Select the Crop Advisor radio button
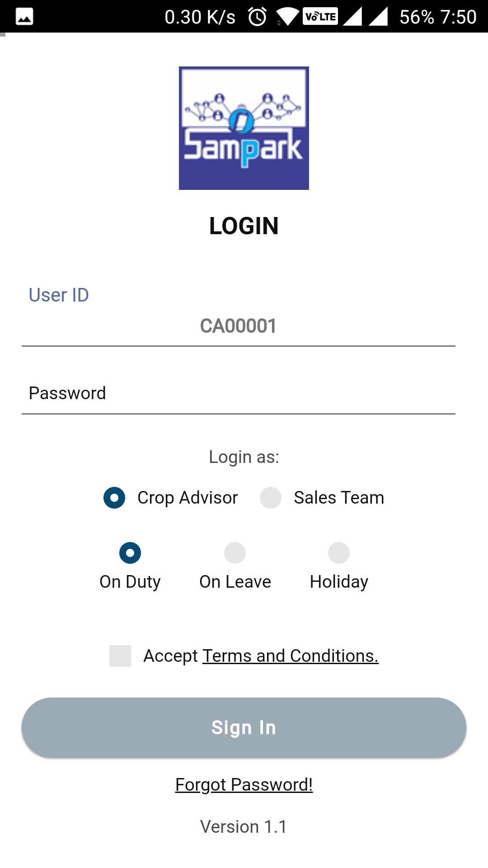This screenshot has width=488, height=868. [x=114, y=498]
